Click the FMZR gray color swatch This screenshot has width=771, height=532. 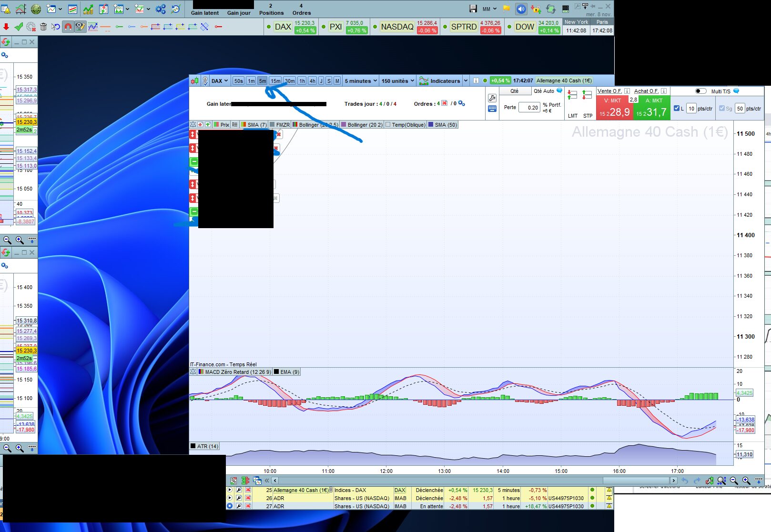tap(272, 125)
